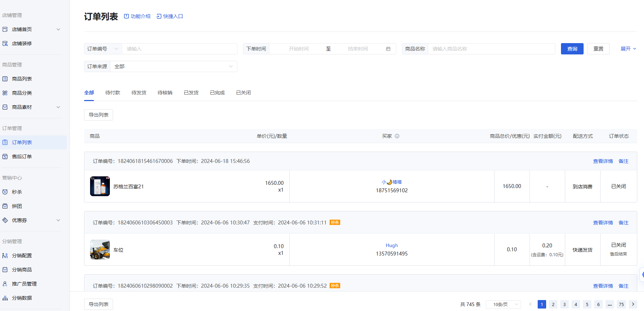This screenshot has width=644, height=311.
Task: Click the blue 查询 button
Action: 572,49
